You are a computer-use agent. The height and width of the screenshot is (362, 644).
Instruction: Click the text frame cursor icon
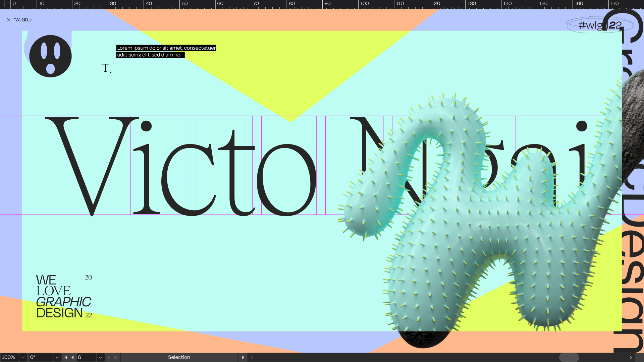tap(106, 68)
